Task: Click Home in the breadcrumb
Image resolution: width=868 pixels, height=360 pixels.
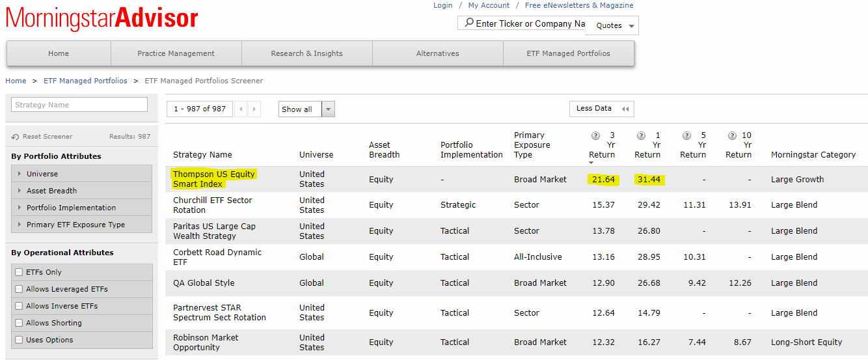Action: click(16, 81)
